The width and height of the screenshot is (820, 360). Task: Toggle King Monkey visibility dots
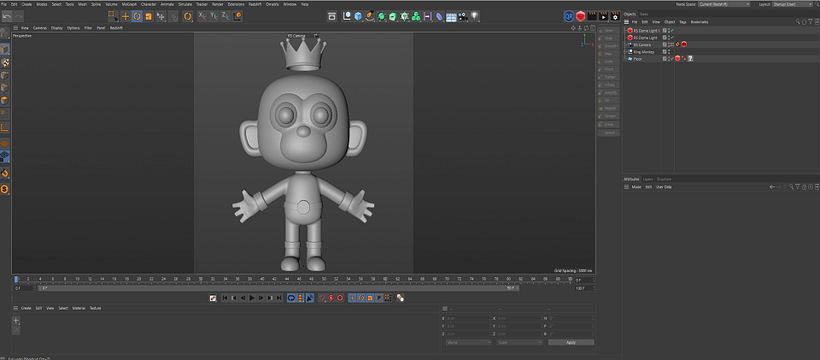[x=669, y=52]
